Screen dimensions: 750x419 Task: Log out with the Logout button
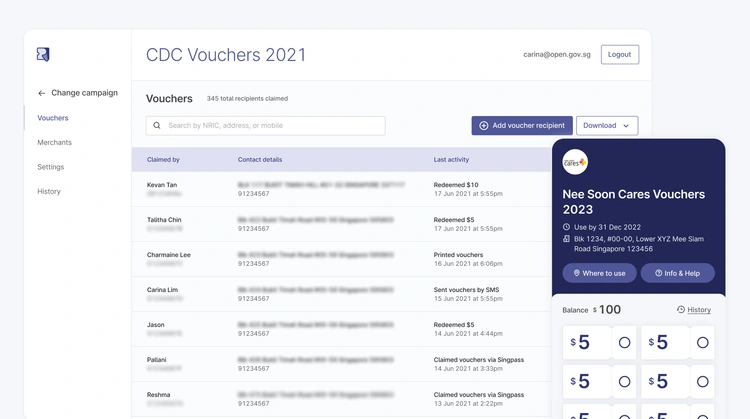click(620, 55)
